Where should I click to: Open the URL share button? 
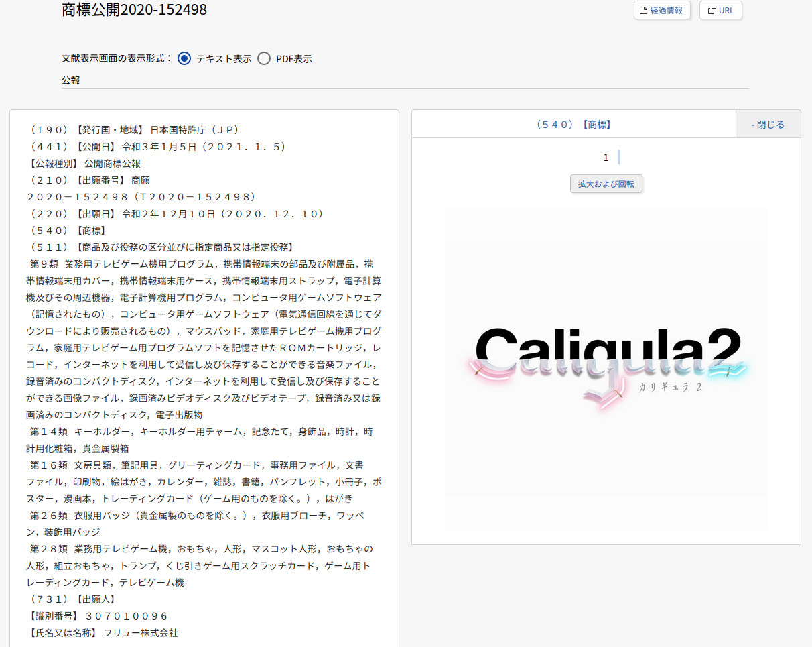click(x=721, y=10)
